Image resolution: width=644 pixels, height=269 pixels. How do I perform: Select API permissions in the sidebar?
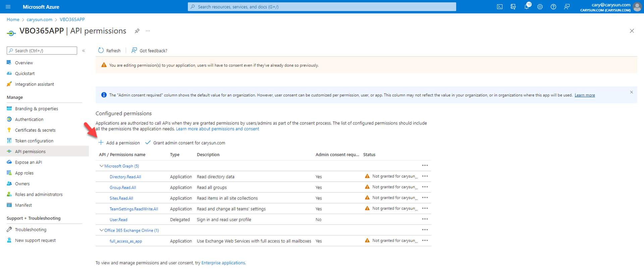(44, 152)
